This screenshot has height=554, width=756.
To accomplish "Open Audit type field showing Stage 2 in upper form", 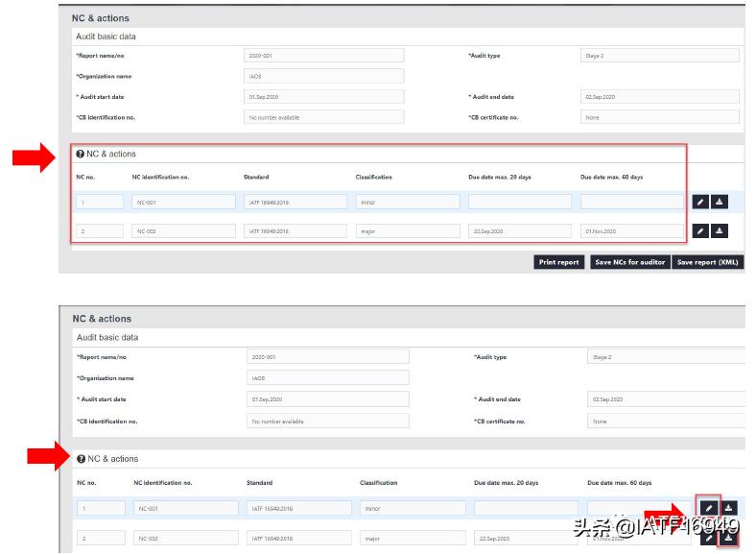I will point(659,56).
